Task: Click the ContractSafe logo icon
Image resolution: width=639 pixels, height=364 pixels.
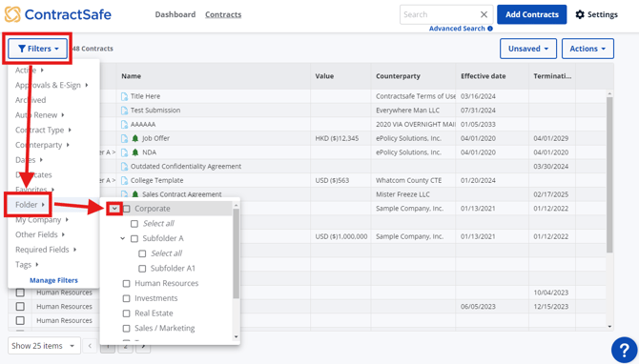Action: coord(12,14)
